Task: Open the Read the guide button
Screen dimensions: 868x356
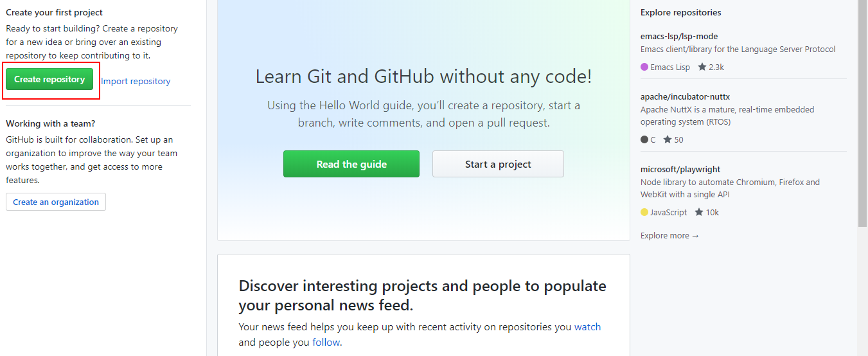Action: tap(351, 164)
